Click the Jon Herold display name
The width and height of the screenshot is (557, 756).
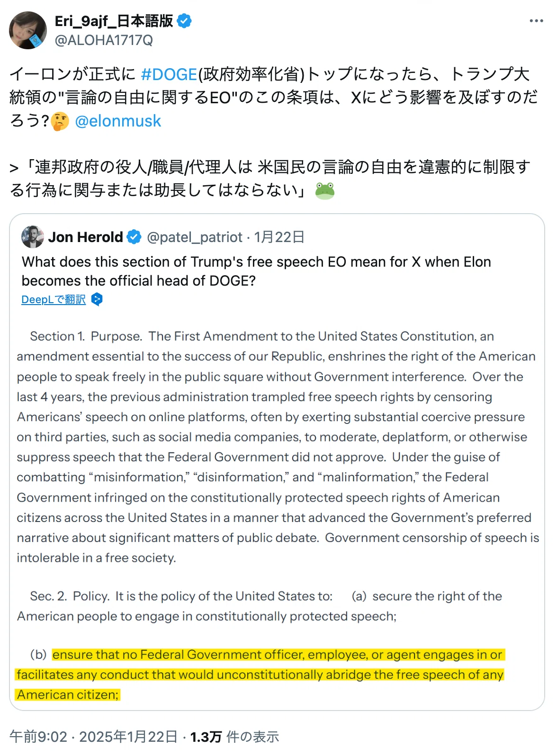[86, 237]
